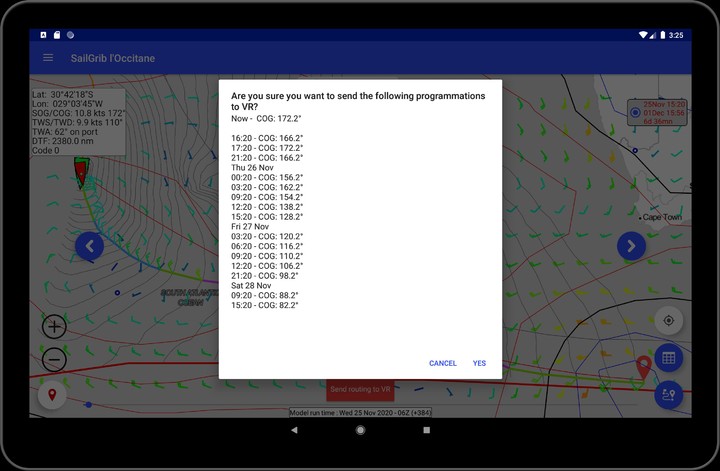Click the SailGrib l'Occitane title

pos(112,58)
